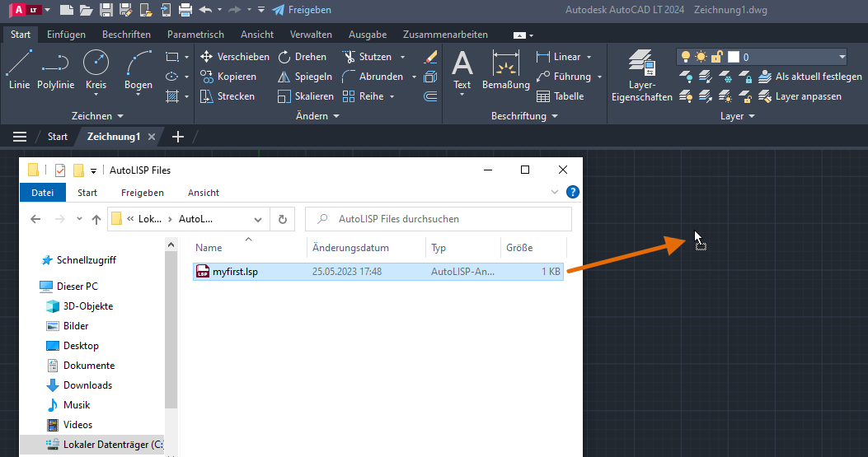Viewport: 868px width, 457px height.
Task: Click the Save disk icon
Action: (106, 9)
